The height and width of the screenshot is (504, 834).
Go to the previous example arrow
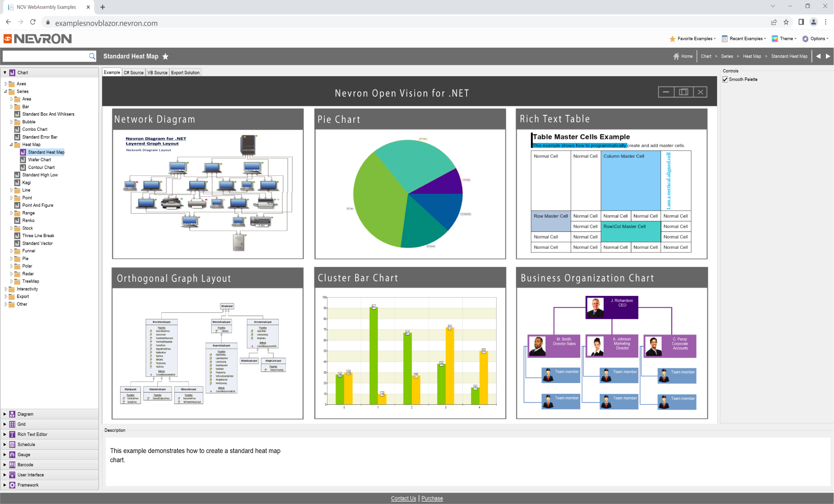tap(818, 56)
